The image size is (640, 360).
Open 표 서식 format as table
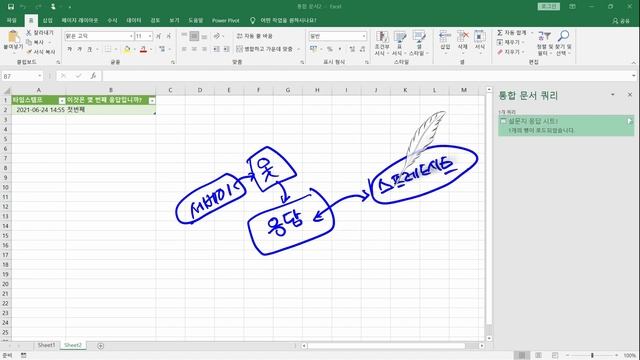coord(399,43)
